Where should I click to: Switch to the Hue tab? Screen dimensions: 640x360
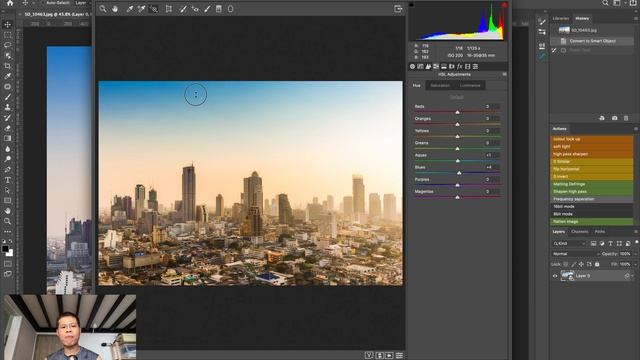click(x=416, y=85)
